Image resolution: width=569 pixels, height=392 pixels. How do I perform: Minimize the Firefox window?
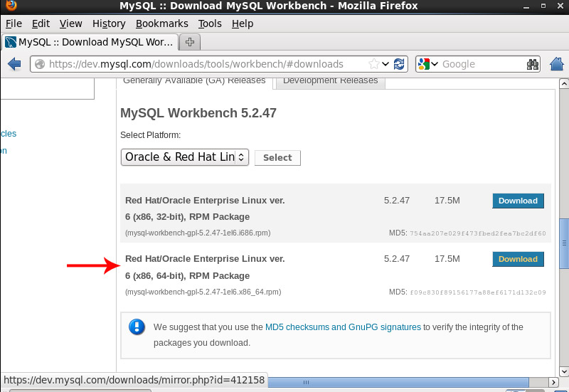(526, 6)
